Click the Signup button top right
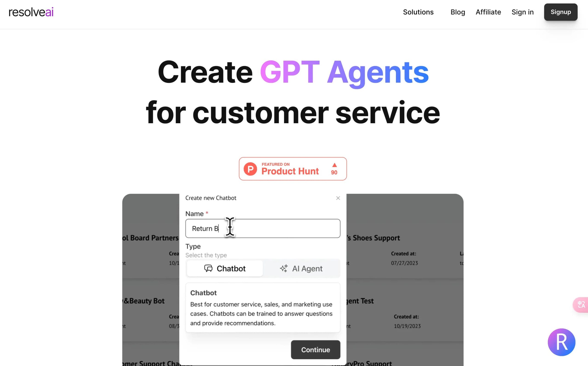The height and width of the screenshot is (366, 588). [561, 12]
